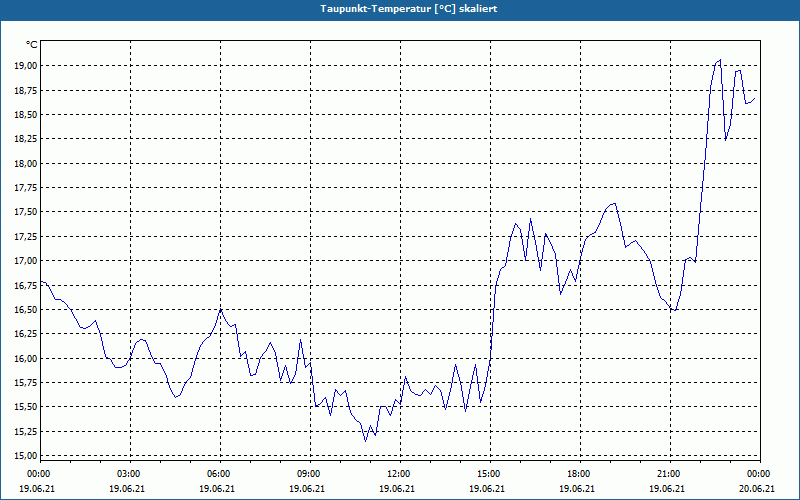The image size is (800, 500).
Task: Click the 15,25 y-axis label
Action: pyautogui.click(x=27, y=432)
